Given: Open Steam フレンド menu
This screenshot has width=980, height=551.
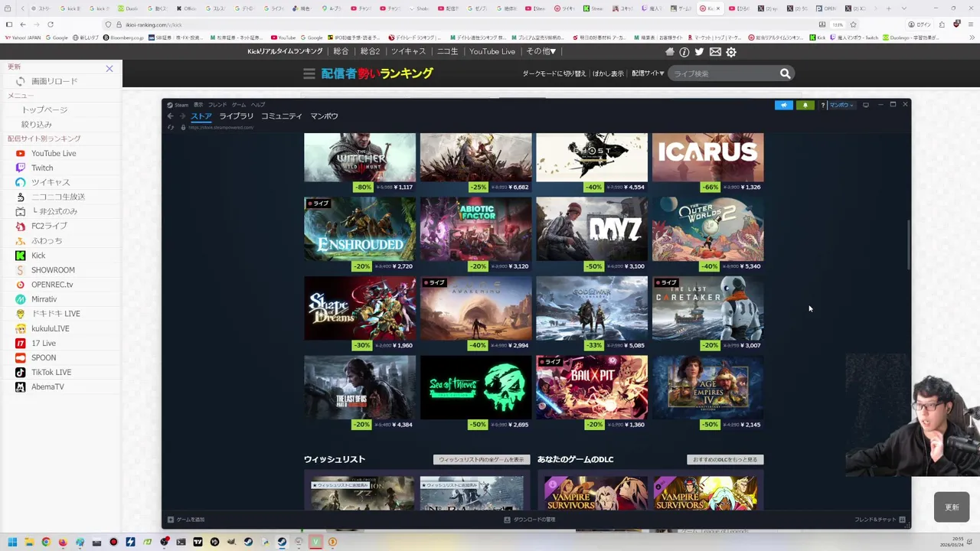Looking at the screenshot, I should (x=217, y=105).
